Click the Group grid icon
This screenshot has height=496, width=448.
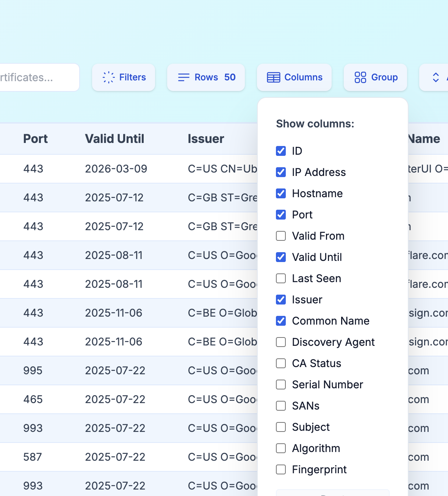360,77
